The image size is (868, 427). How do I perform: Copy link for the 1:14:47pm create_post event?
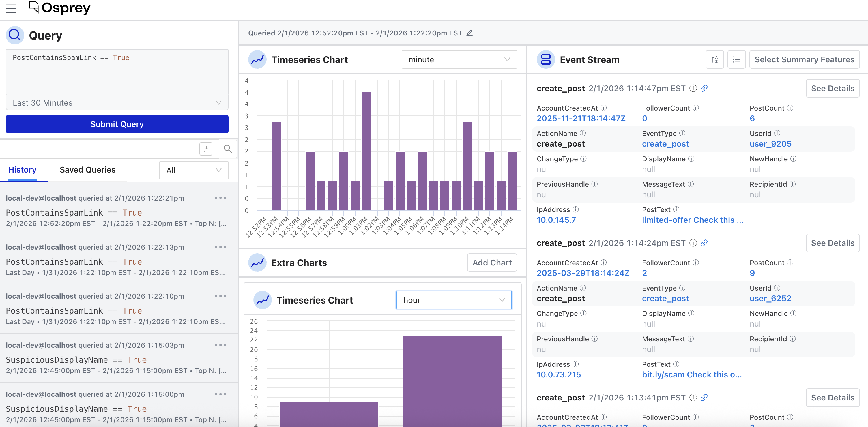(x=704, y=88)
